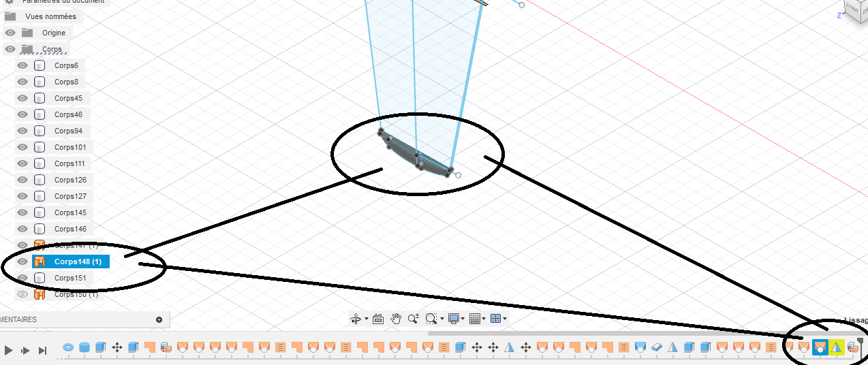Open Display Settings monitor icon

[x=454, y=319]
